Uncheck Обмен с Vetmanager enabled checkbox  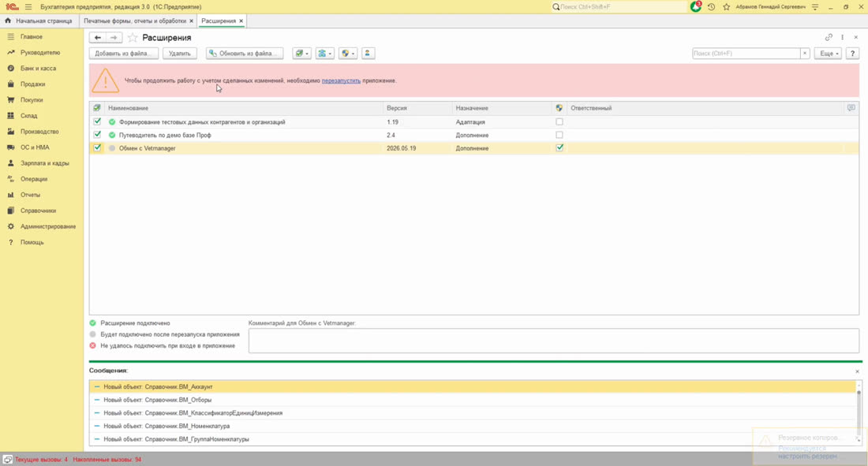click(97, 147)
